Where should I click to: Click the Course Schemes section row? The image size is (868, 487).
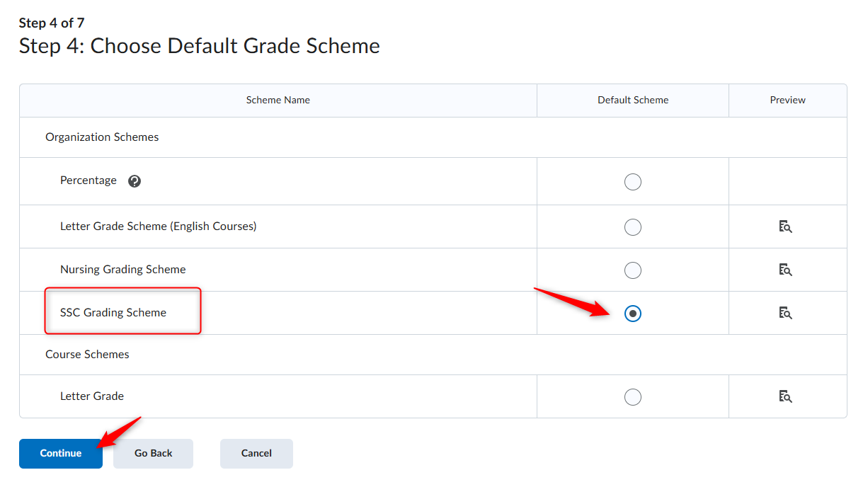(x=433, y=355)
